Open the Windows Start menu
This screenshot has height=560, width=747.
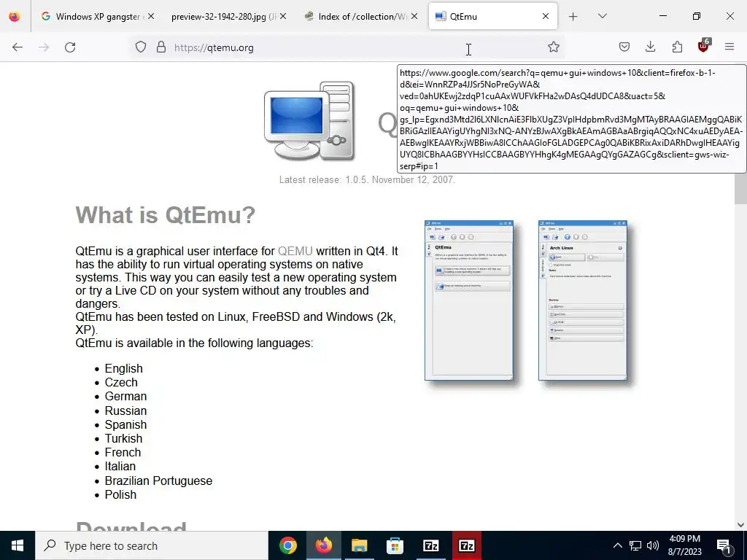click(18, 545)
